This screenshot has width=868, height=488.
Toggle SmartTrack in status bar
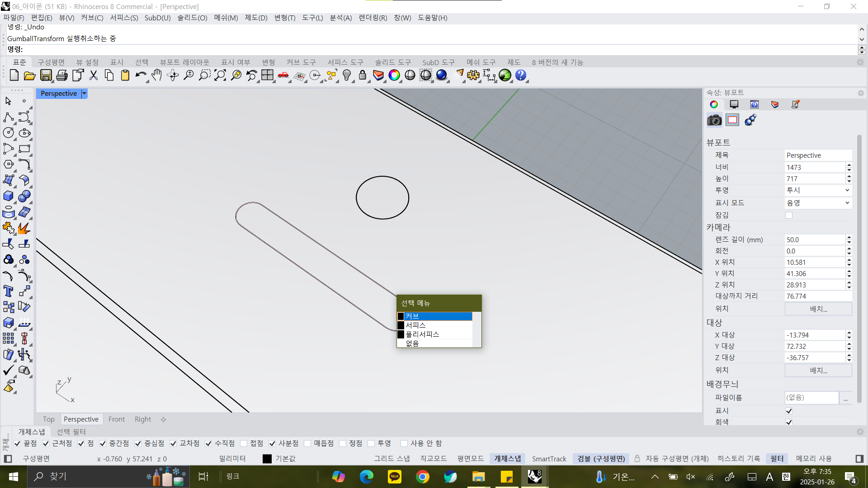coord(549,459)
